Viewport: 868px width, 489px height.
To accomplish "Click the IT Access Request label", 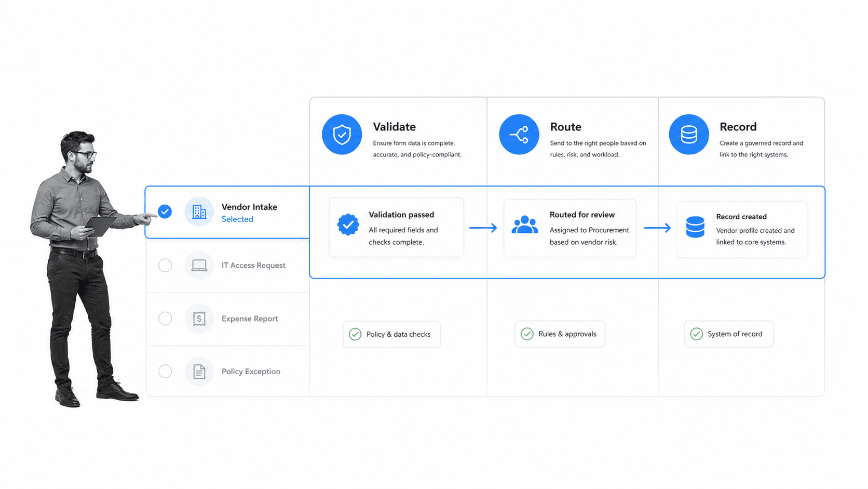I will point(253,265).
